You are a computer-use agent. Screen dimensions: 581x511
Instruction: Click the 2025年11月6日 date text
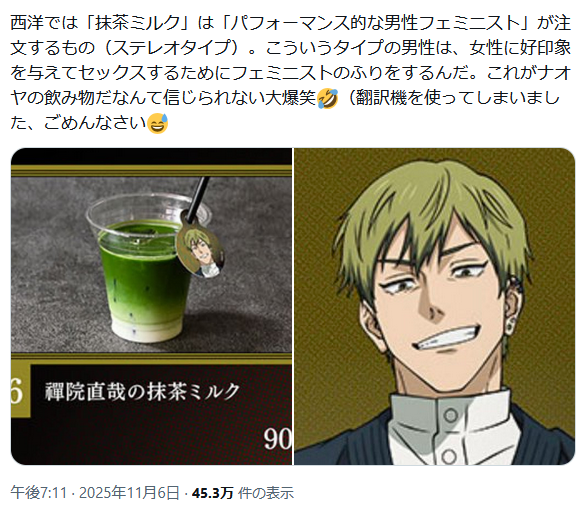(129, 493)
